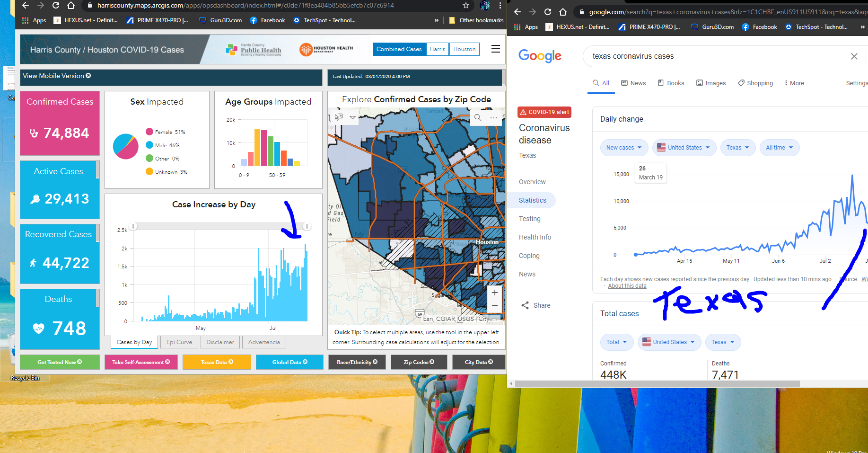
Task: Open the New cases dropdown
Action: tap(624, 148)
